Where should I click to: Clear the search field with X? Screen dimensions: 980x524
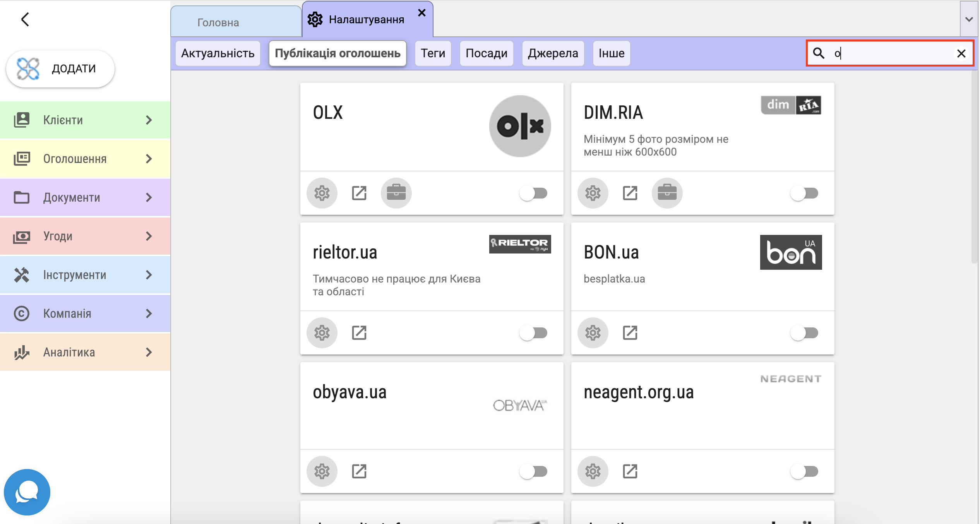(961, 53)
